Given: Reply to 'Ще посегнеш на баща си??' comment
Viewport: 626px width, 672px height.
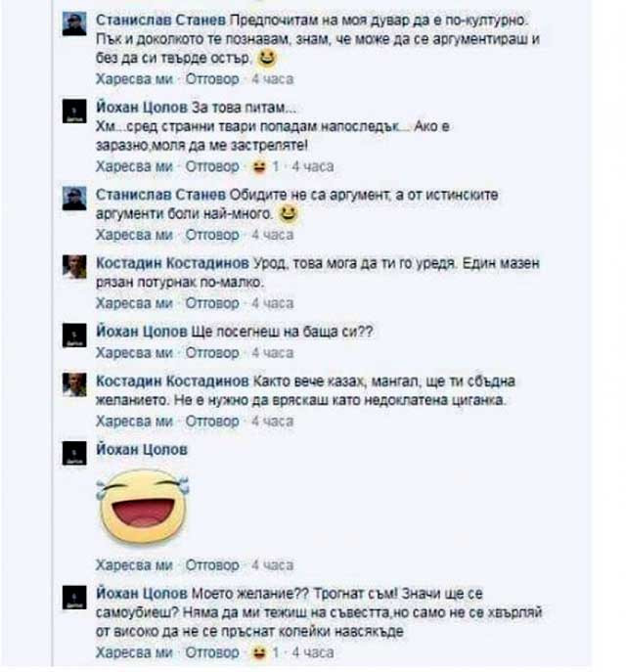Looking at the screenshot, I should (212, 353).
